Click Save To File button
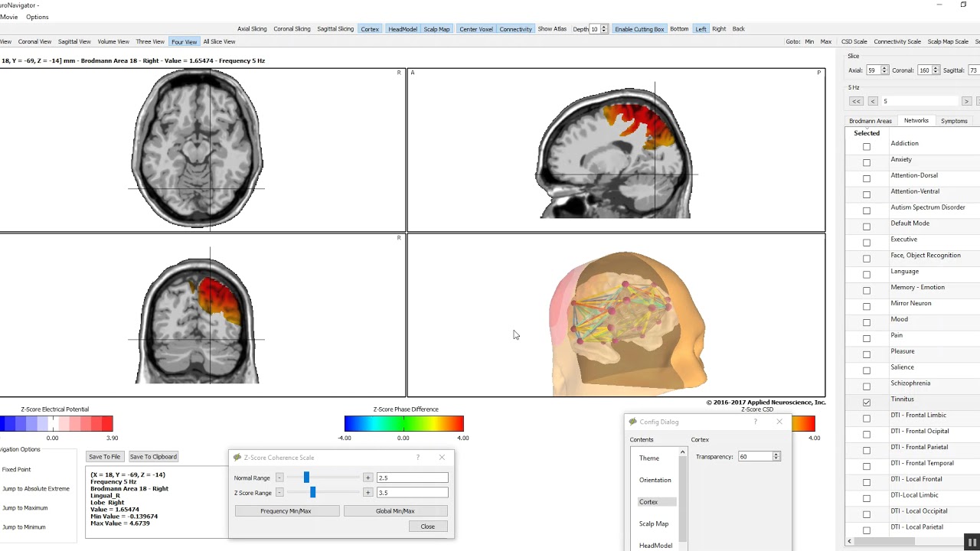Viewport: 980px width, 551px height. coord(104,457)
